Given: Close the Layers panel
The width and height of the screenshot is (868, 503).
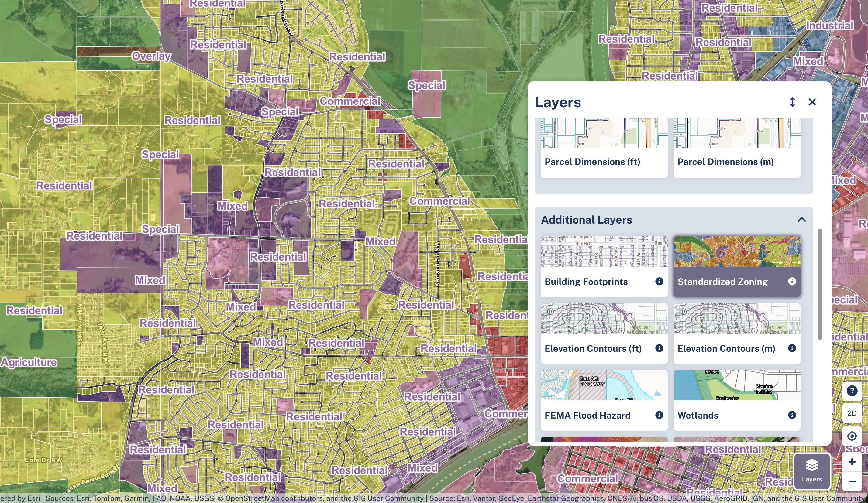Looking at the screenshot, I should pos(812,102).
